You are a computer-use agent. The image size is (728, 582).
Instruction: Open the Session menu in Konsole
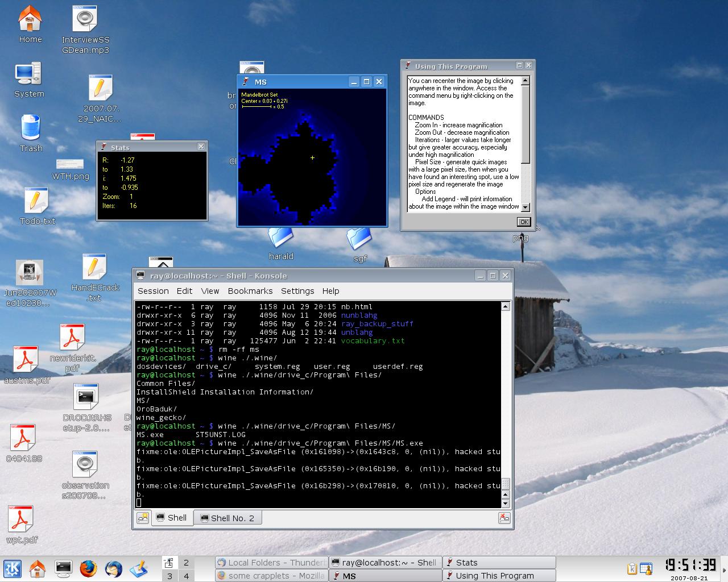[153, 291]
